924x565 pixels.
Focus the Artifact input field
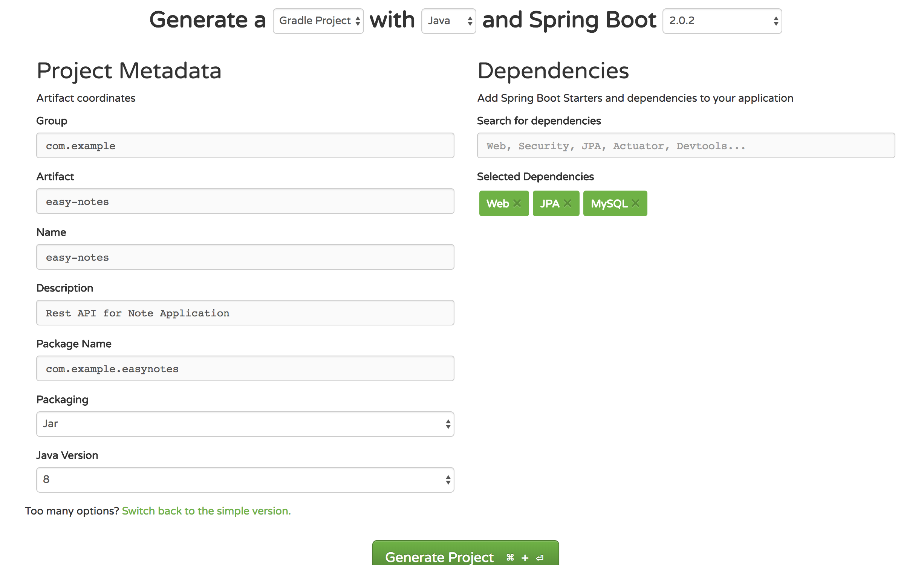click(x=245, y=202)
